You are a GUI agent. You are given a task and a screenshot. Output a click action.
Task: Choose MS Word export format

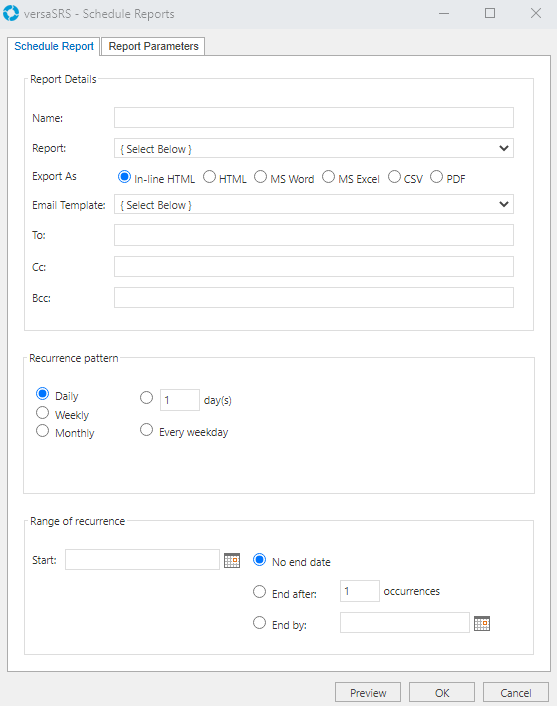[x=260, y=177]
